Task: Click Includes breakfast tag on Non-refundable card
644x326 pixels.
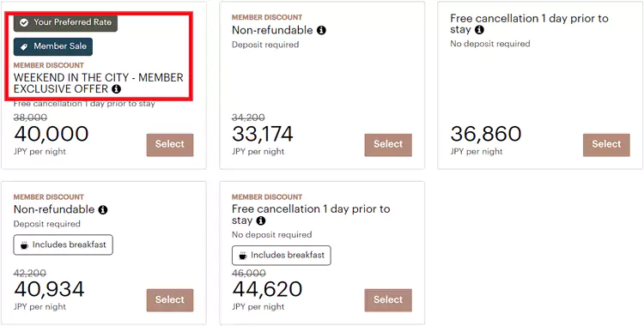Action: click(64, 244)
